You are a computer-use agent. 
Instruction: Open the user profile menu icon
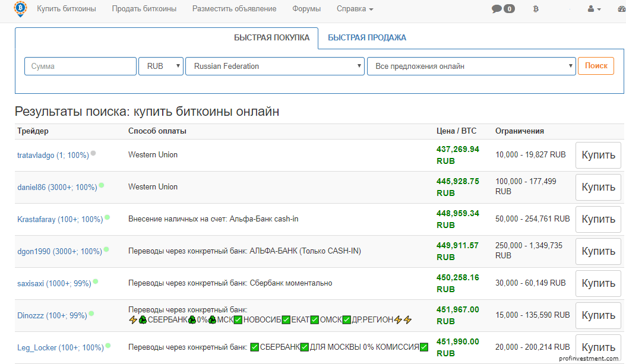pyautogui.click(x=594, y=9)
